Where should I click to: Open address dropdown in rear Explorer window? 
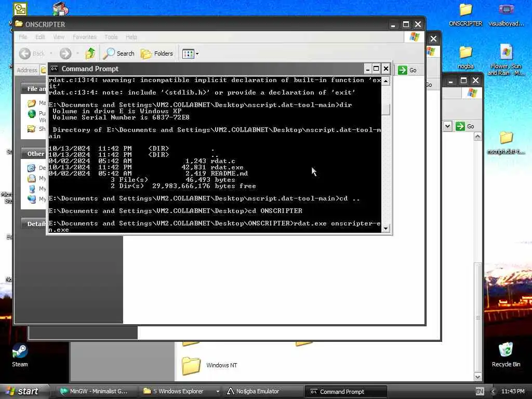pyautogui.click(x=447, y=126)
